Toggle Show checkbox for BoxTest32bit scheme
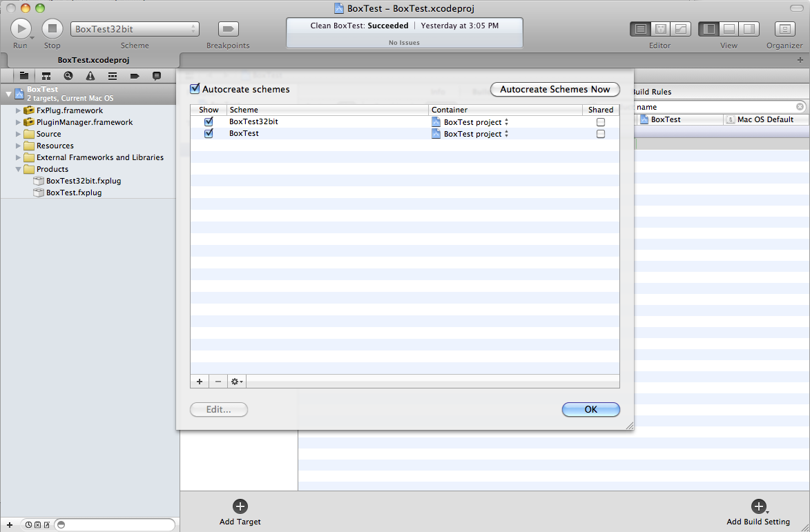The image size is (810, 532). click(209, 122)
